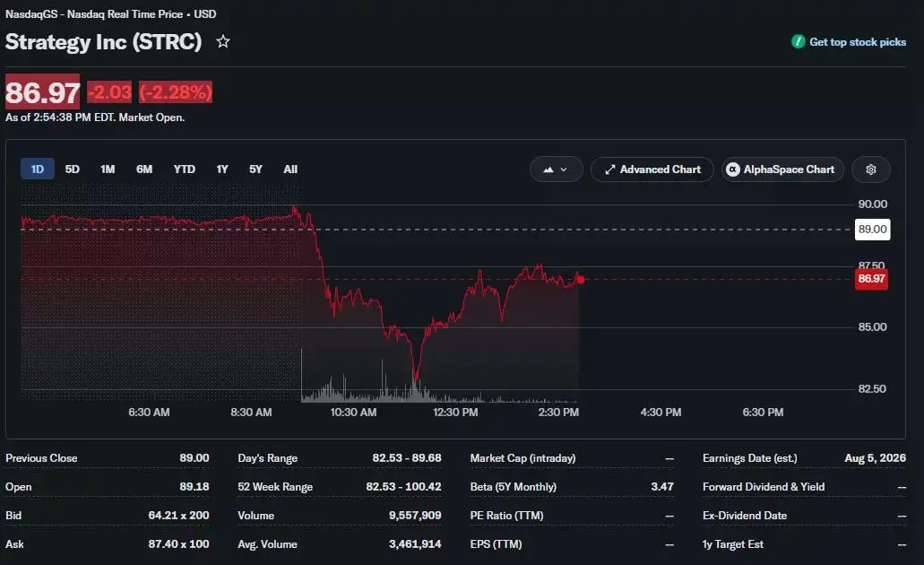924x565 pixels.
Task: Open the chart type dropdown
Action: (556, 169)
